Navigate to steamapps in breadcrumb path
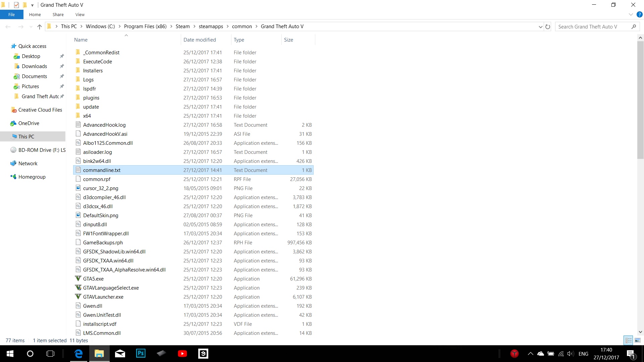The width and height of the screenshot is (644, 362). click(x=211, y=26)
